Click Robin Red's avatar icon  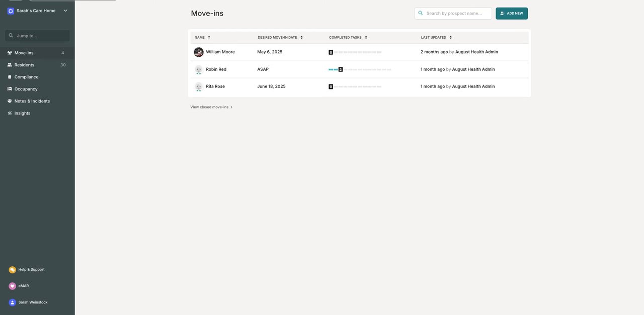pos(199,69)
